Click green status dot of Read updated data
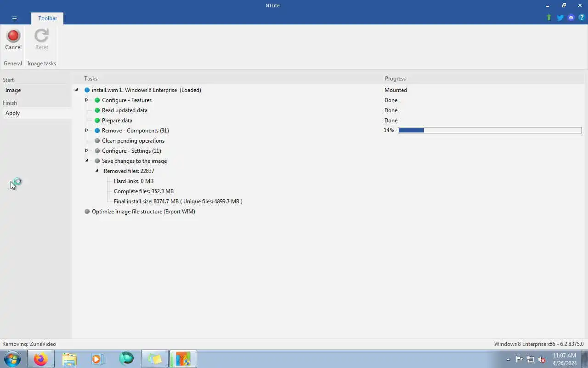588x368 pixels. pos(97,110)
